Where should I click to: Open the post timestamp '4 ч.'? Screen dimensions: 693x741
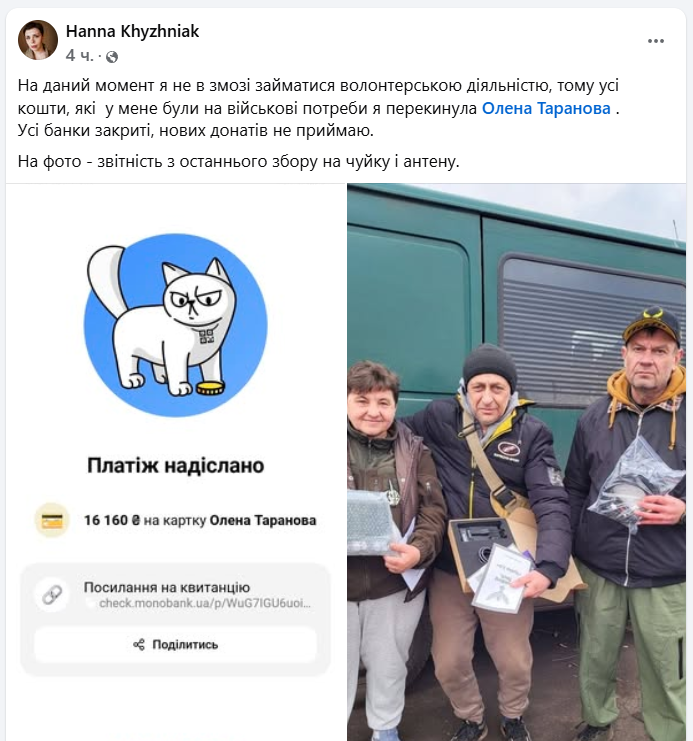pyautogui.click(x=79, y=56)
